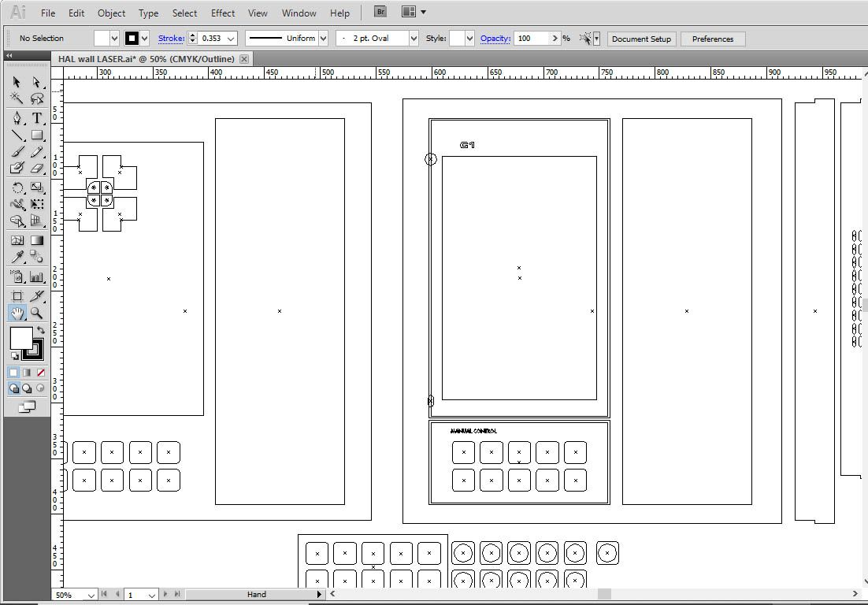The height and width of the screenshot is (605, 868).
Task: Expand the graphic Style dropdown
Action: (x=469, y=38)
